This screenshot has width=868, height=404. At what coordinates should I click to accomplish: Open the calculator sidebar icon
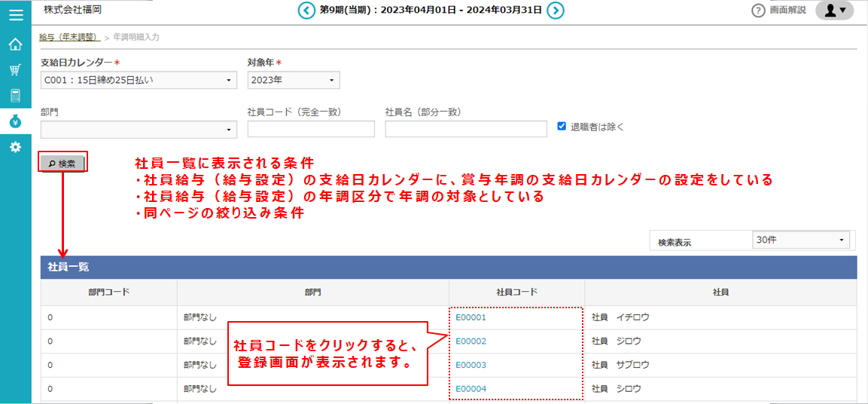(16, 95)
